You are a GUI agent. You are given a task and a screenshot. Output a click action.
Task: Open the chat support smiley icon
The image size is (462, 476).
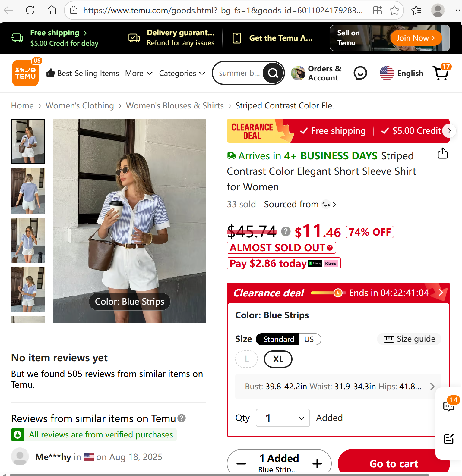[360, 73]
